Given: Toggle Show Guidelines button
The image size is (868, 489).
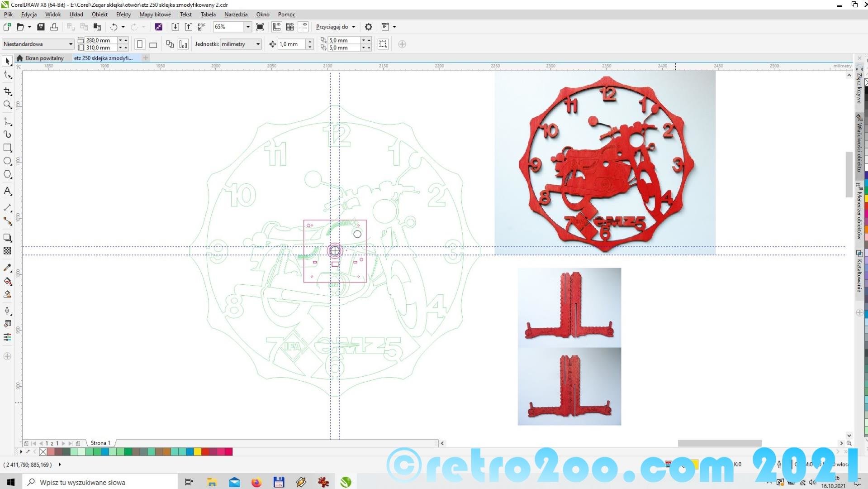Looking at the screenshot, I should point(303,27).
